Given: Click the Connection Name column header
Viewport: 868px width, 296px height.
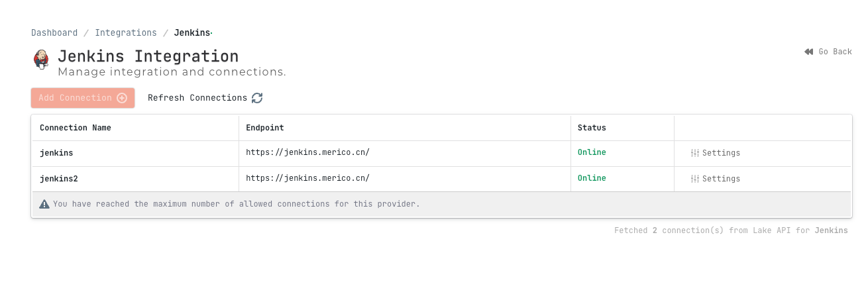Looking at the screenshot, I should coord(76,128).
